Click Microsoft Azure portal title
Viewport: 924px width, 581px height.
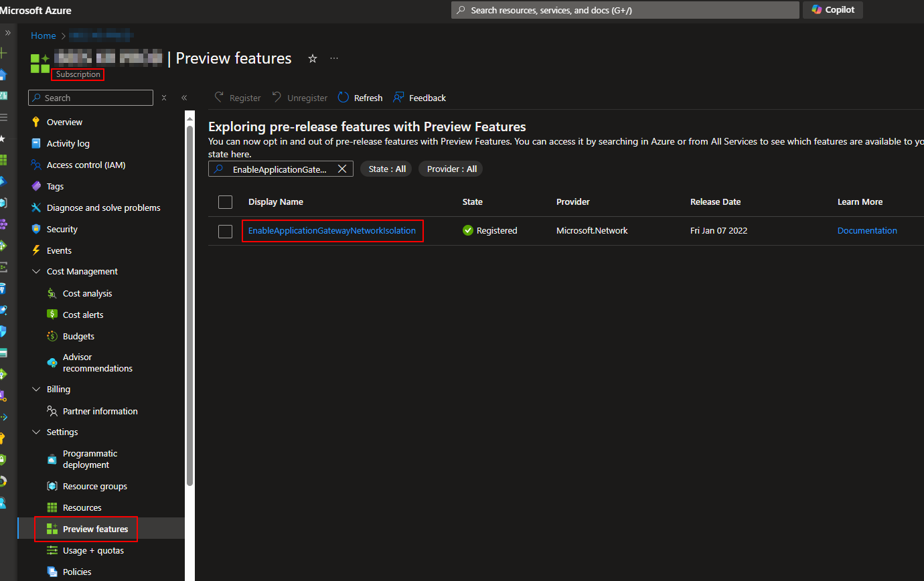[35, 11]
